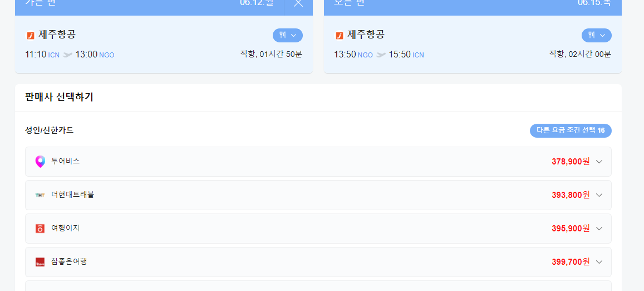Select the 참좋은여행 seller name
The image size is (644, 291).
(x=68, y=261)
